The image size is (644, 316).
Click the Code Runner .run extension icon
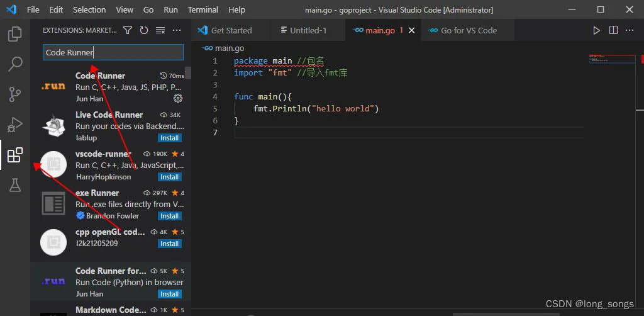53,87
